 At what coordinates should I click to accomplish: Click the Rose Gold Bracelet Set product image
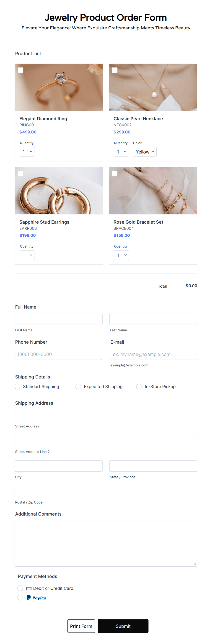coord(153,191)
